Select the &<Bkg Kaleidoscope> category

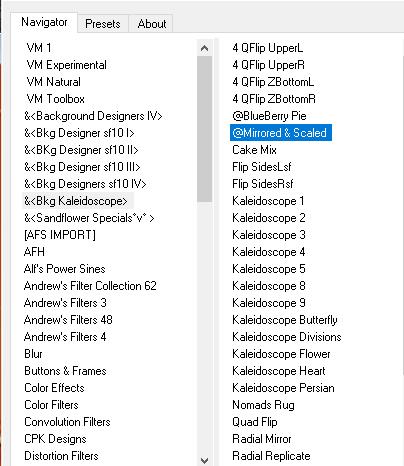click(76, 201)
